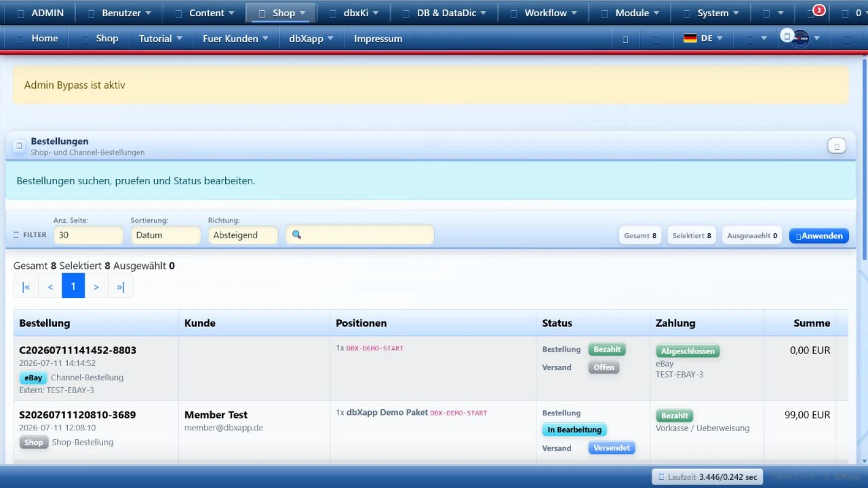Open notifications icon with red badge 3
Image resolution: width=868 pixels, height=488 pixels.
[816, 12]
